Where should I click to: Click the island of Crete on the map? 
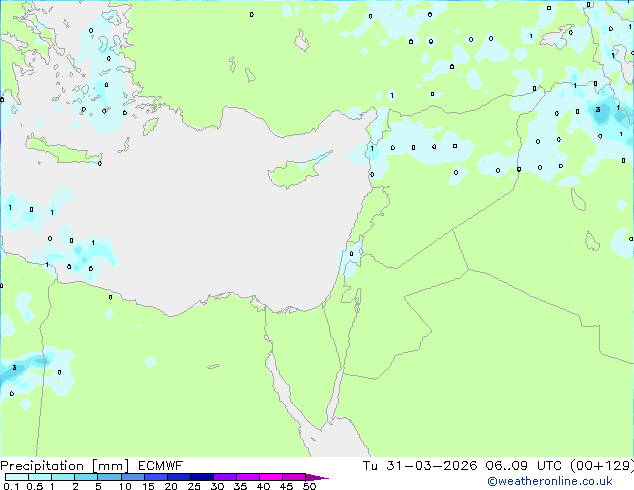coord(63,150)
